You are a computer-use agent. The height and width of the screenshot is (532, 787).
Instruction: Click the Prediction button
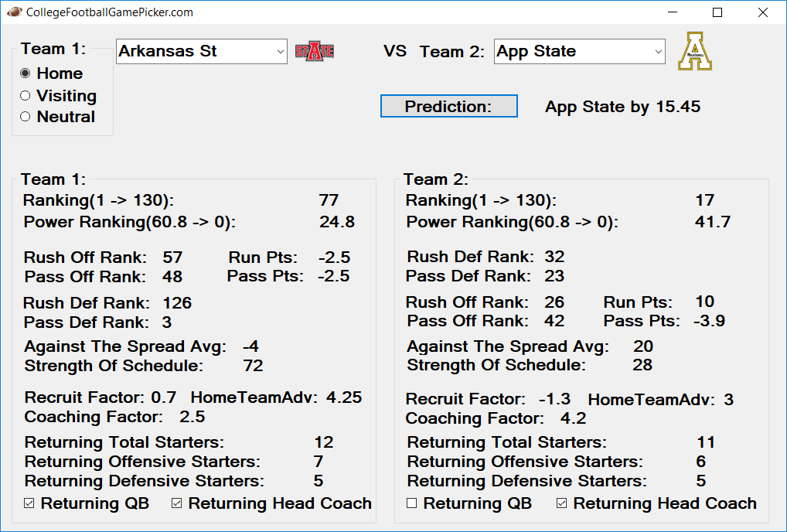[x=448, y=106]
